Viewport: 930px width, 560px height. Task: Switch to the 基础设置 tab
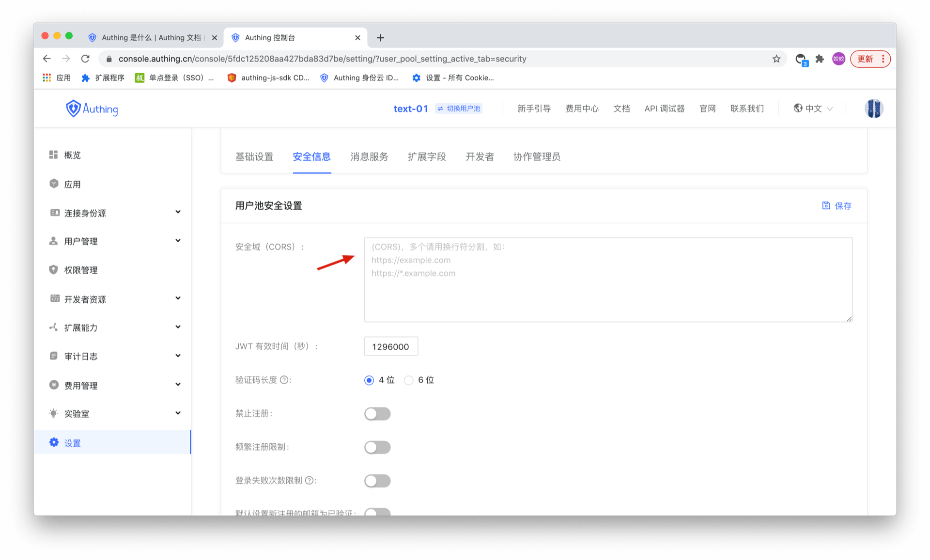coord(254,156)
